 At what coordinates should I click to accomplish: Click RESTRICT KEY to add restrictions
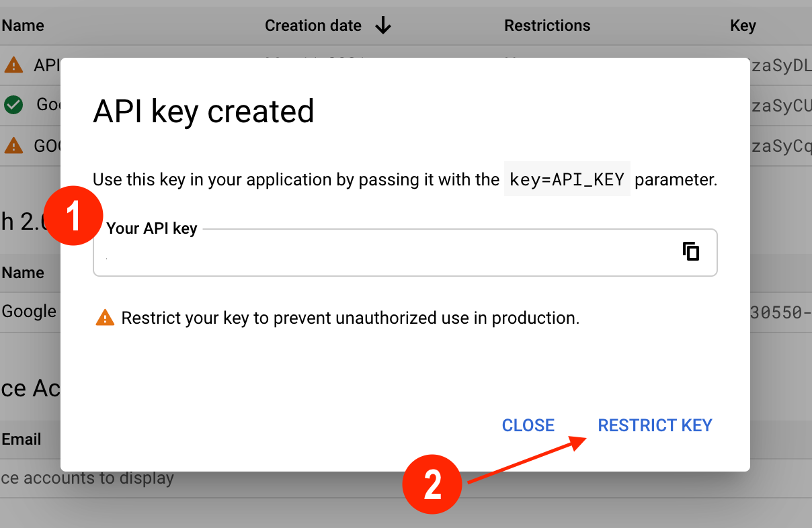coord(654,425)
